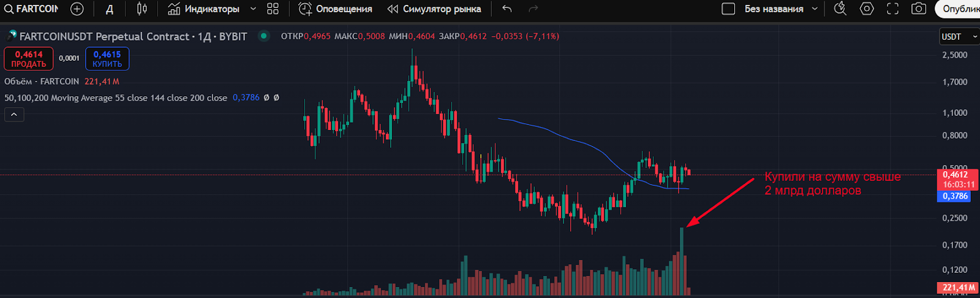
Task: Collapse the indicator legend with the chevron button
Action: (14, 115)
